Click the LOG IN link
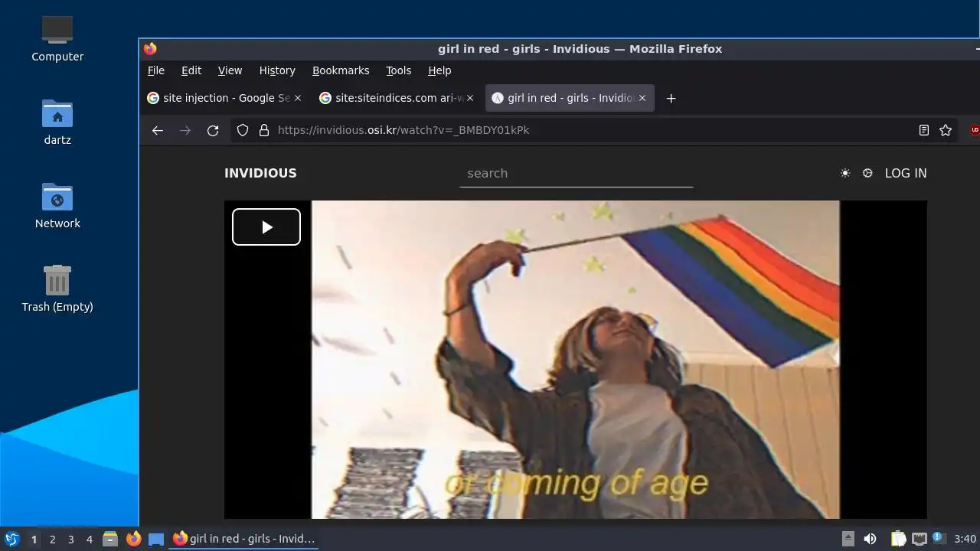 click(x=906, y=173)
